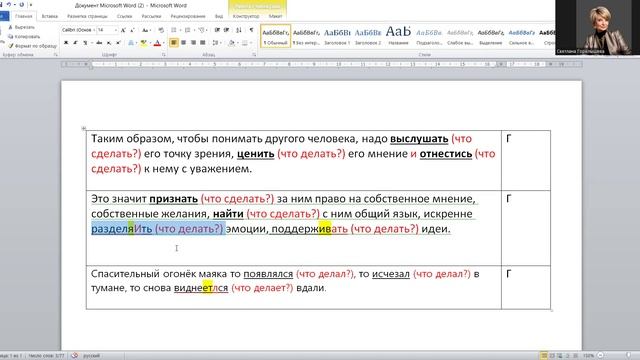Apply yellow text highlight color

coord(143,42)
